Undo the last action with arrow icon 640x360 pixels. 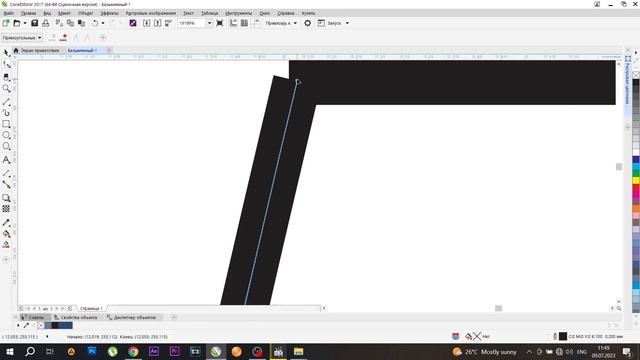[95, 23]
